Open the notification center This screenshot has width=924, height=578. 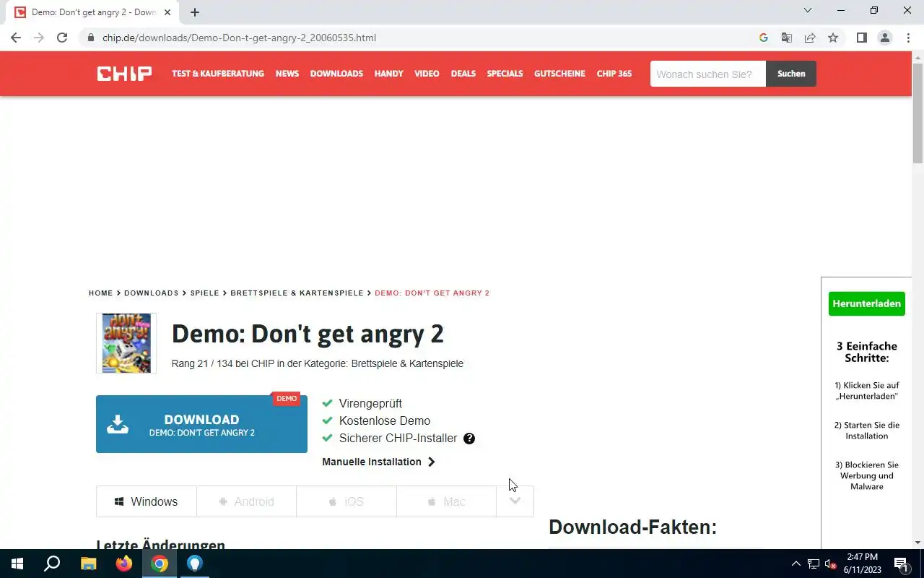point(901,564)
